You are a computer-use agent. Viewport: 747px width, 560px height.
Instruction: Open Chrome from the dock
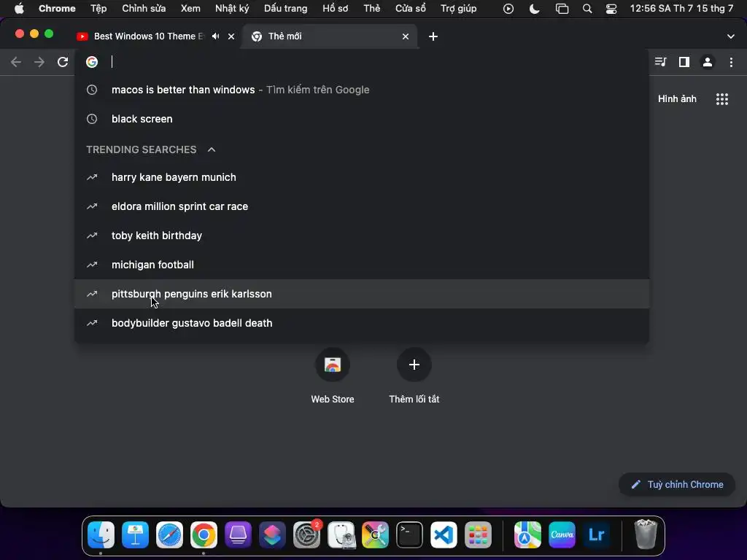pyautogui.click(x=204, y=534)
